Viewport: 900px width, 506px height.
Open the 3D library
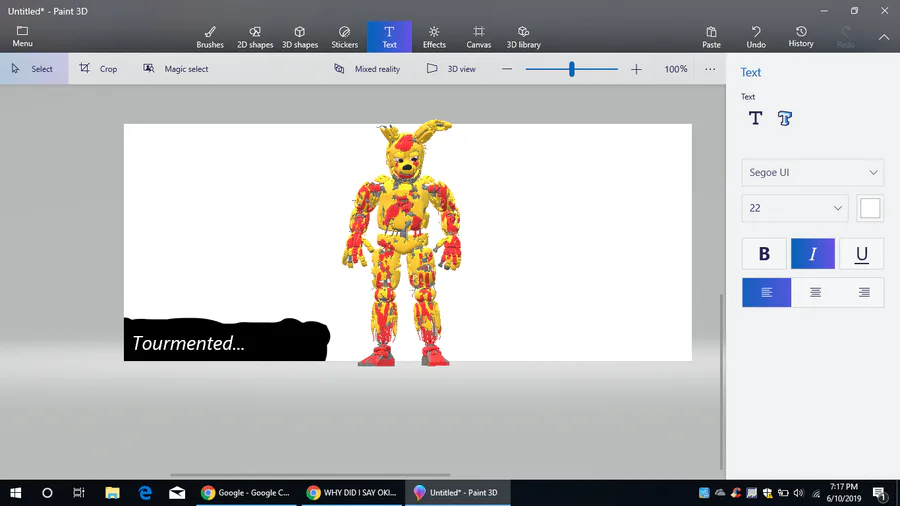[523, 37]
